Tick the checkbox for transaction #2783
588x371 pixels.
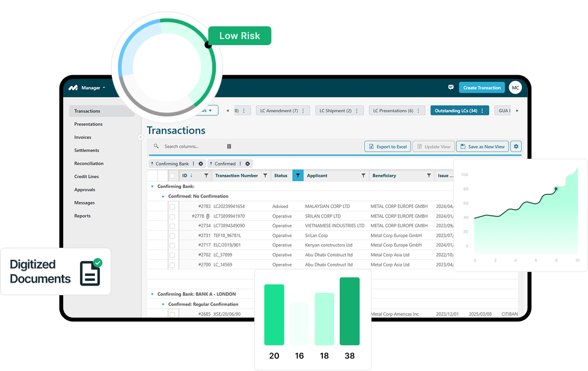coord(173,206)
